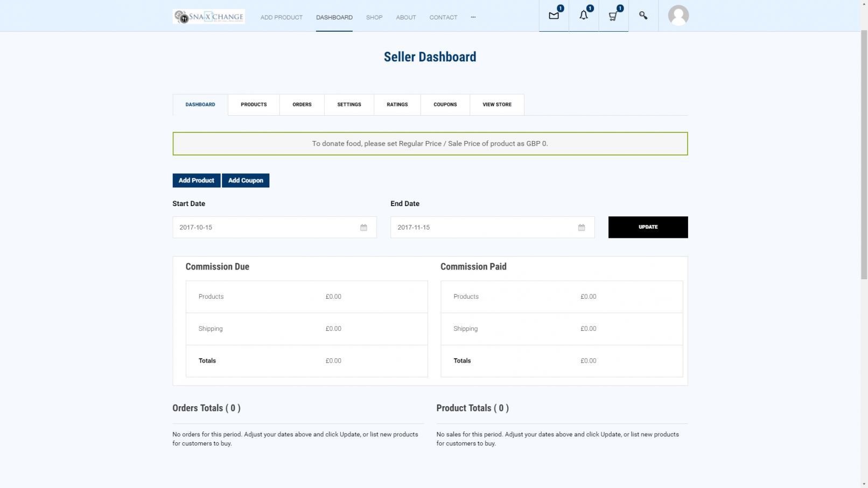The width and height of the screenshot is (868, 488).
Task: Click the SnaXChange logo
Action: 209,17
